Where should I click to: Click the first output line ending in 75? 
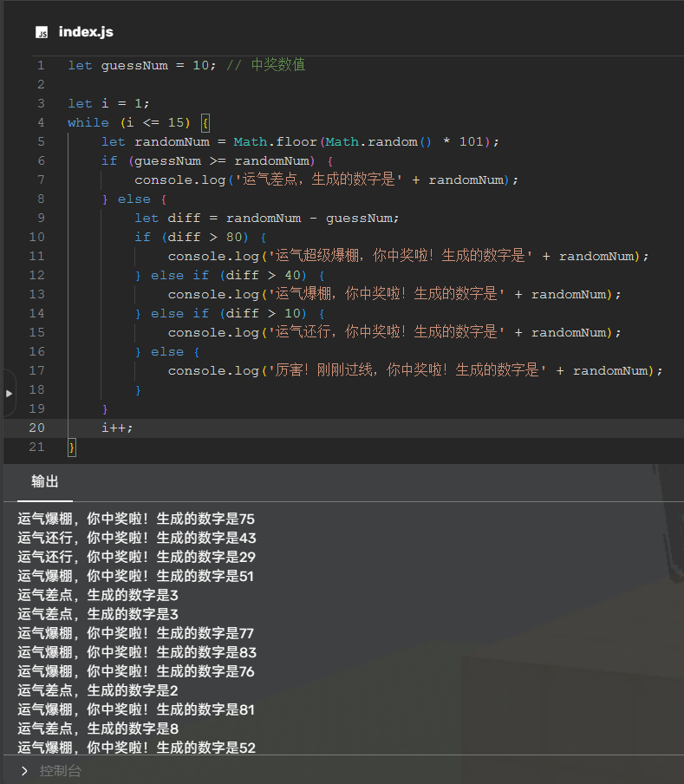pos(136,519)
